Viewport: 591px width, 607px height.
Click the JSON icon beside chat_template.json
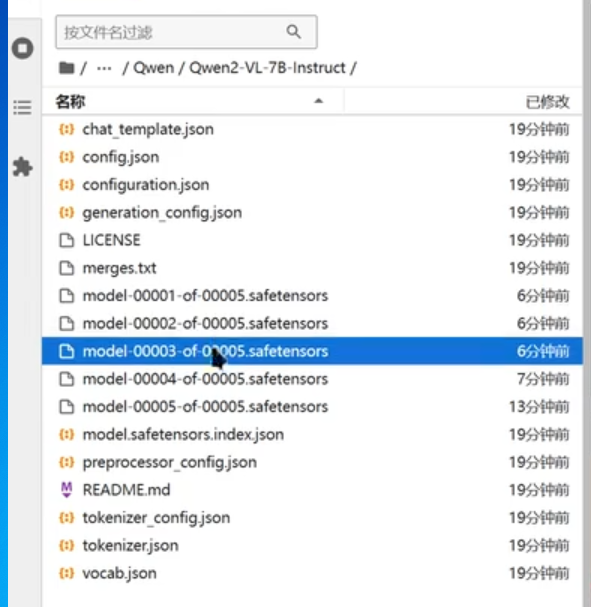pyautogui.click(x=67, y=129)
